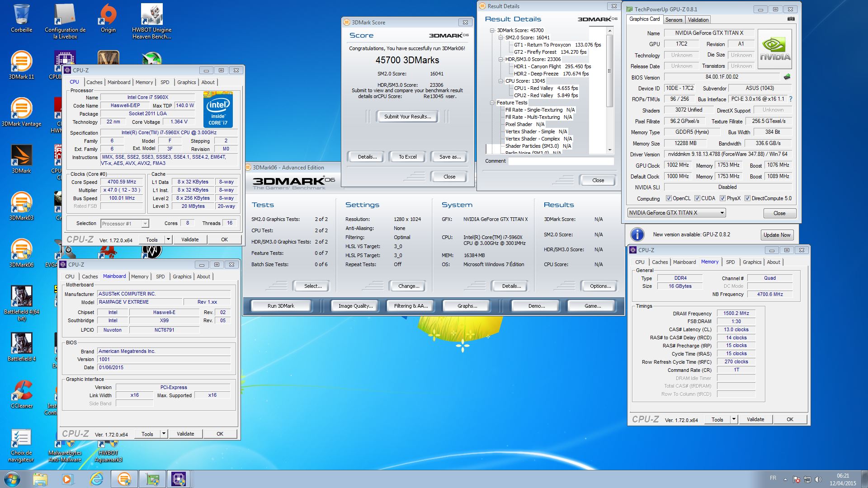The width and height of the screenshot is (868, 488).
Task: Open HWBOT Unigine Heaven Benchmark shortcut
Action: coord(152,21)
